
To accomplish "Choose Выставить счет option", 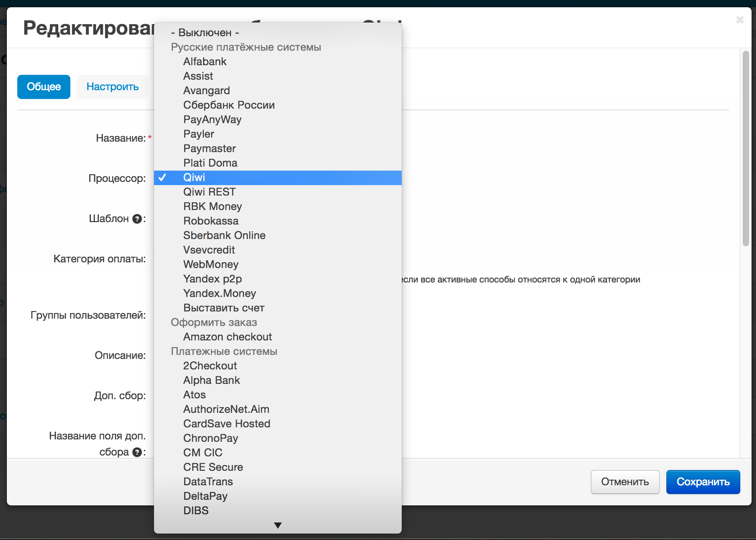I will point(224,308).
